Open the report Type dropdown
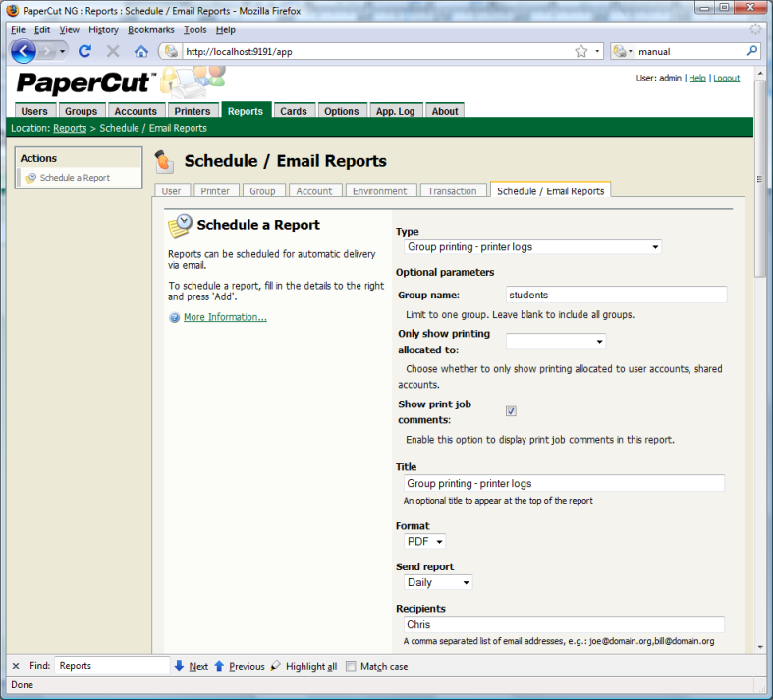 pos(532,246)
